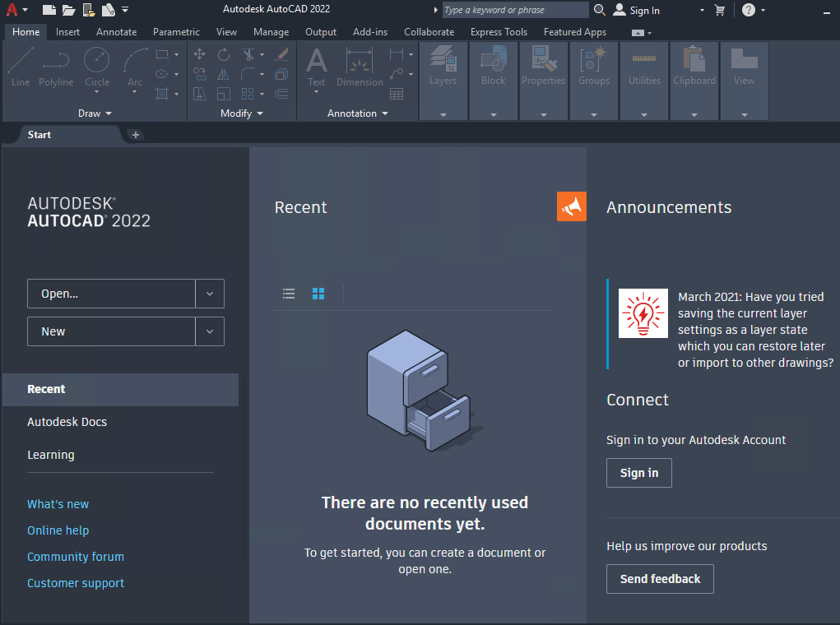The image size is (840, 625).
Task: Select the Offset tool
Action: [x=282, y=94]
